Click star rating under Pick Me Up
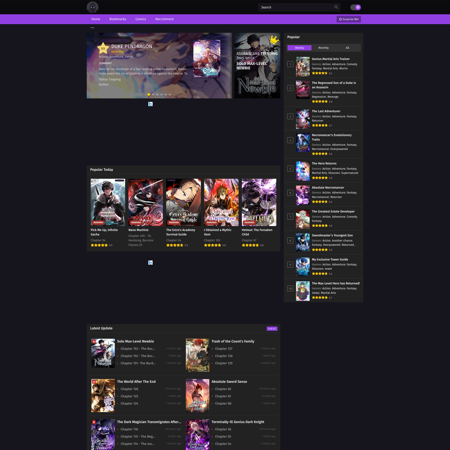The height and width of the screenshot is (450, 450). (99, 245)
